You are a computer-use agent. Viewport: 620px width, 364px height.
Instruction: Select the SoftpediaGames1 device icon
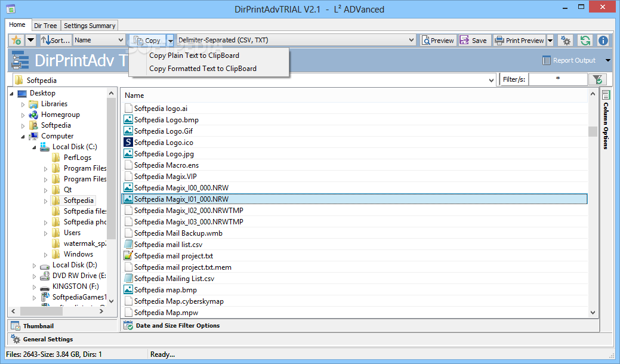[45, 297]
